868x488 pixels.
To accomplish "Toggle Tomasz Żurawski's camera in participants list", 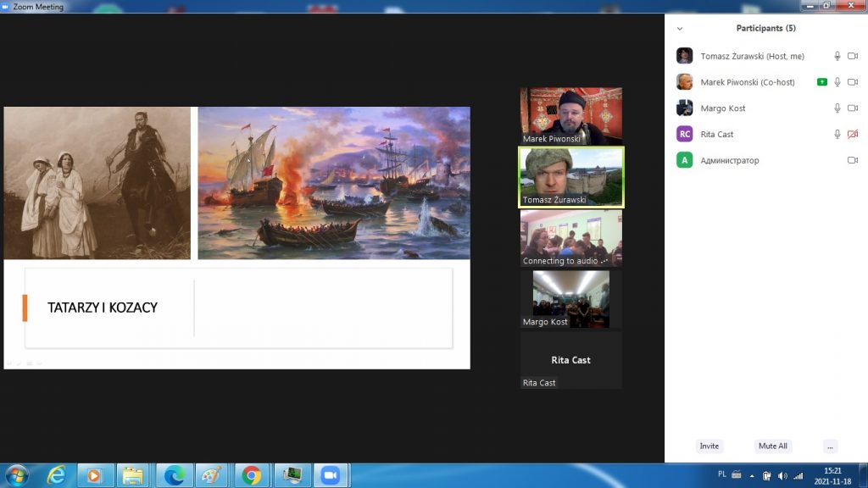I will coord(853,56).
